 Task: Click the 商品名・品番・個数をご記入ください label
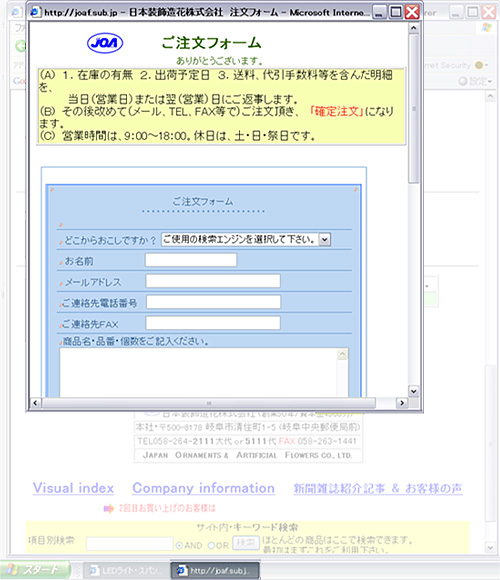tap(136, 341)
